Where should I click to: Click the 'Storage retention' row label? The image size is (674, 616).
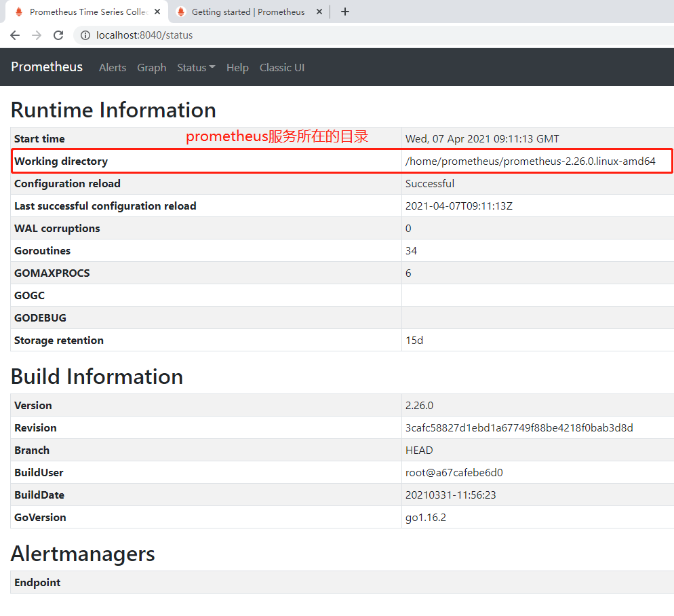pos(58,341)
